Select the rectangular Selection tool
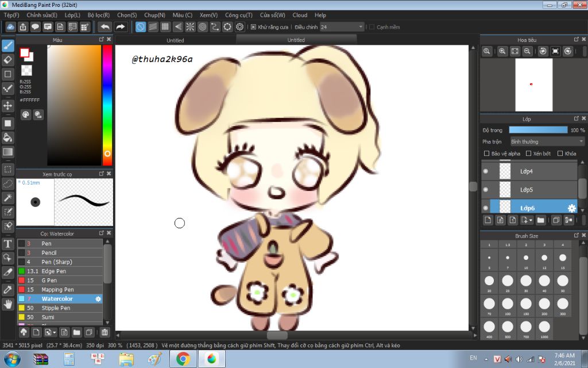Screen dimensions: 588x368 (x=8, y=170)
